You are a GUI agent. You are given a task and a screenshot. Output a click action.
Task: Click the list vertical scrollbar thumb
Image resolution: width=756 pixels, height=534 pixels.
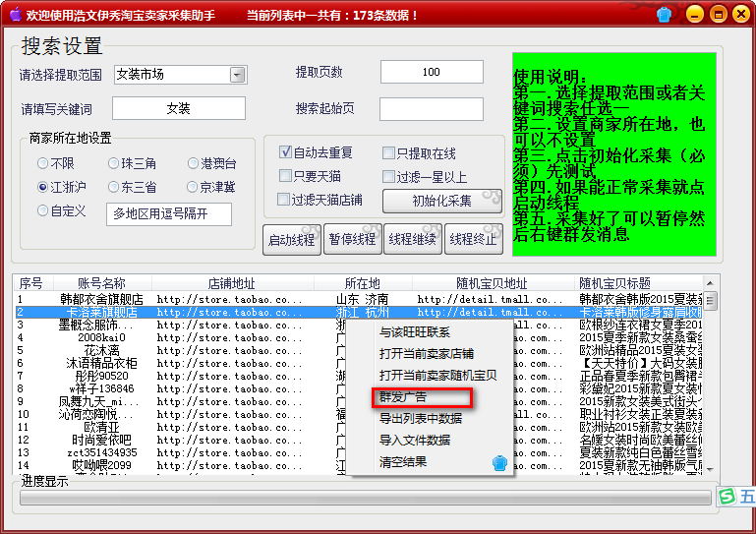click(710, 301)
